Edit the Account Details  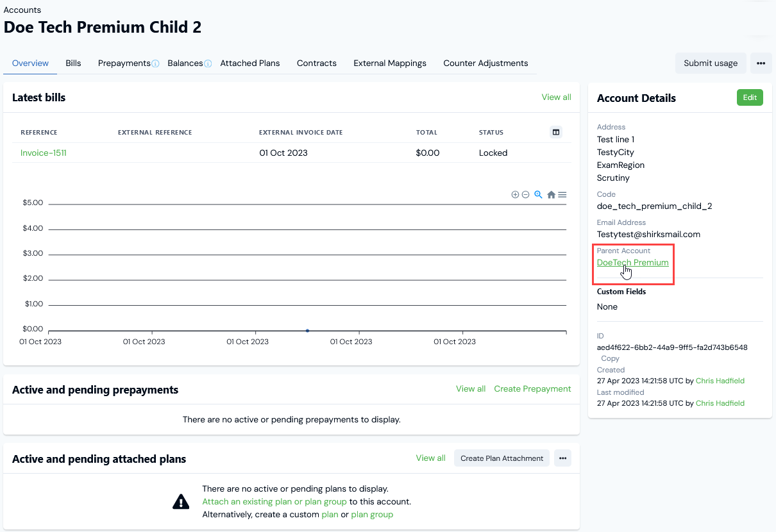pyautogui.click(x=750, y=97)
